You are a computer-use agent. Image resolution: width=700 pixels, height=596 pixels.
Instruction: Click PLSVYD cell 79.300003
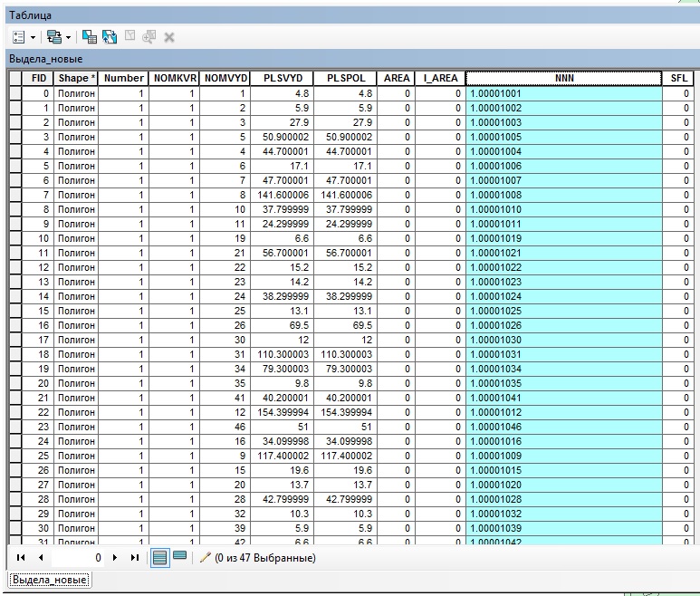(x=283, y=369)
